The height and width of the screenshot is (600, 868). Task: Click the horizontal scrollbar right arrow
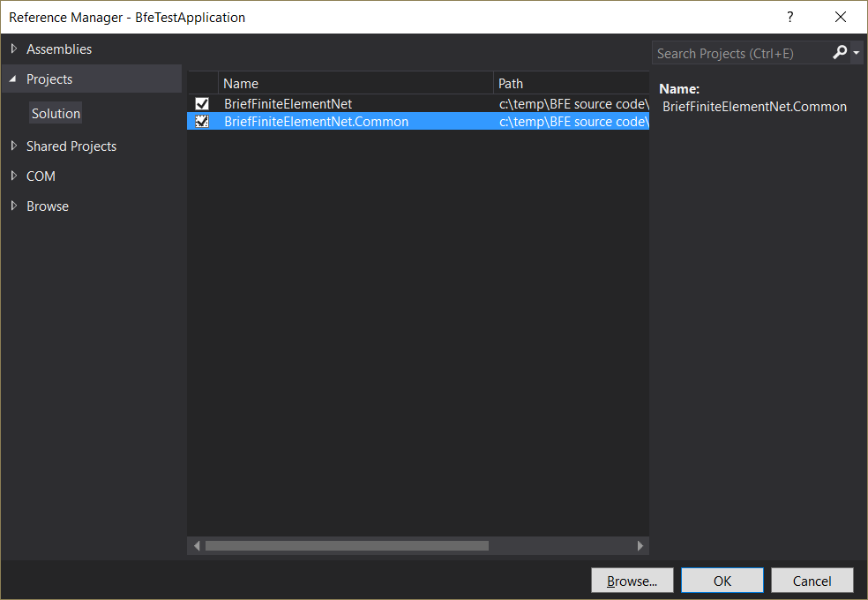[640, 546]
